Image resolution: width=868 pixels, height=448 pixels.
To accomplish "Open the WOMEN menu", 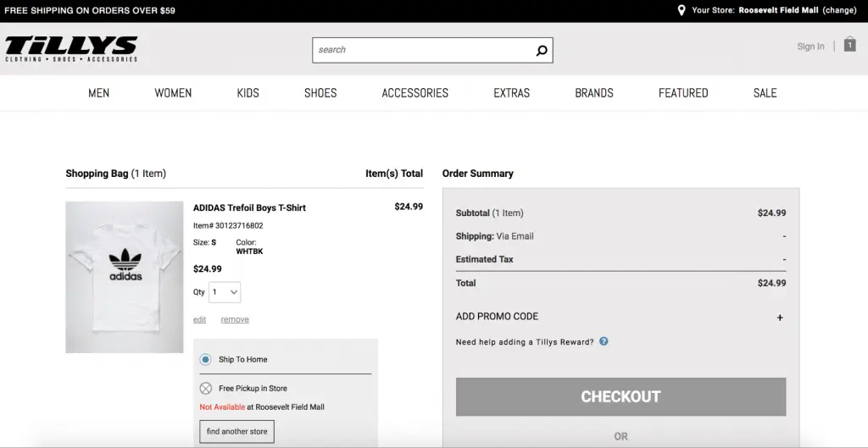I will tap(173, 93).
